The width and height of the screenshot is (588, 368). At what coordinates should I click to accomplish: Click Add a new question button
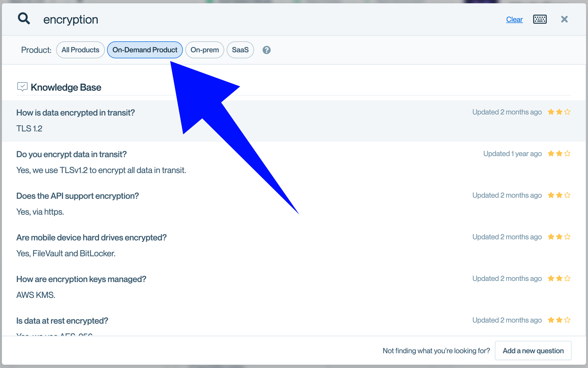533,350
